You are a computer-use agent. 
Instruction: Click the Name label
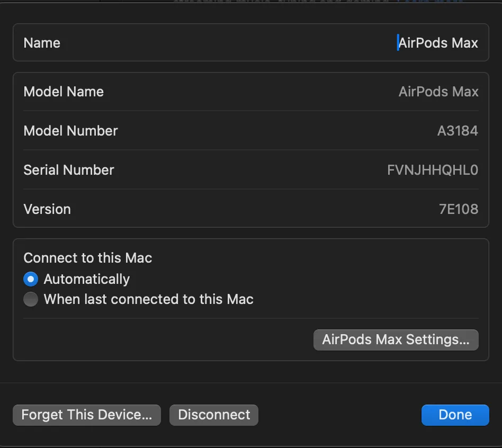[42, 43]
